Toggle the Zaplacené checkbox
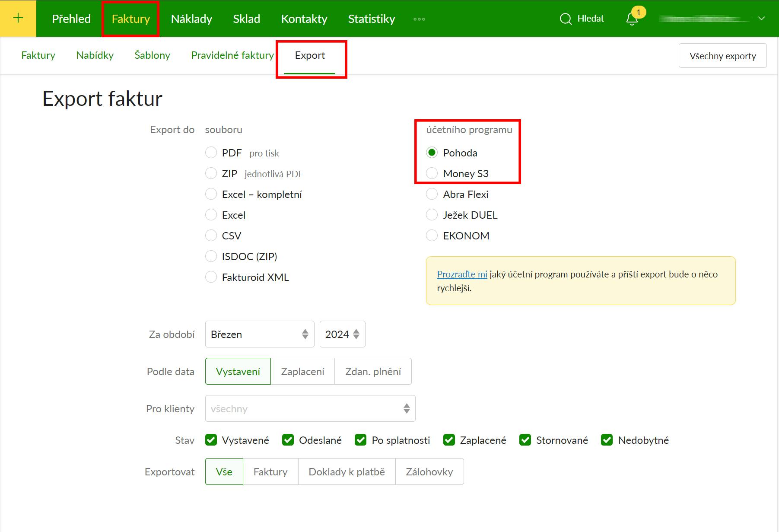The height and width of the screenshot is (532, 779). pos(449,440)
